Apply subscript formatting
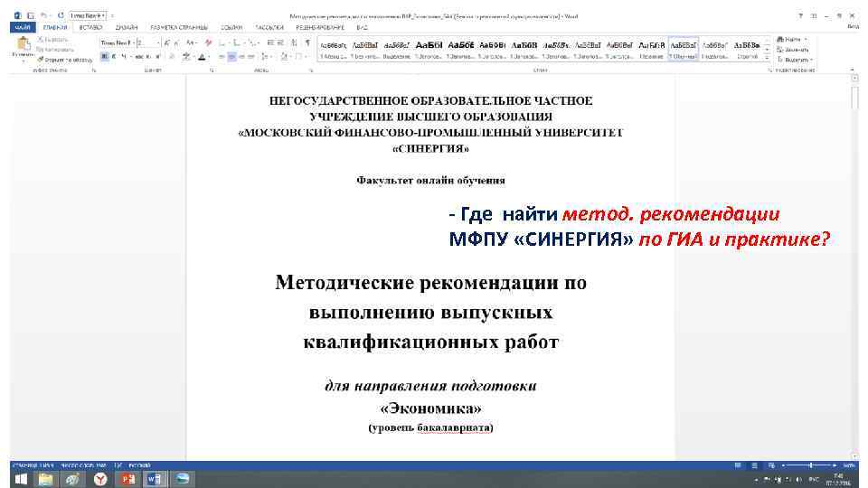The image size is (868, 488). click(x=148, y=56)
